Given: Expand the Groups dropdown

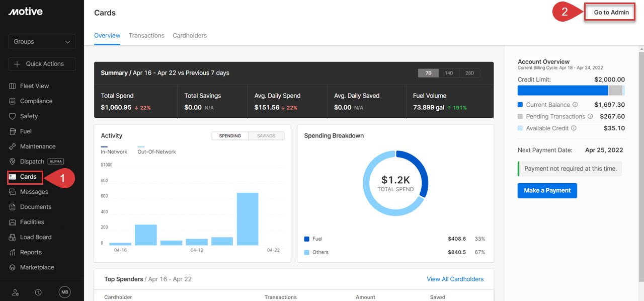Looking at the screenshot, I should 42,42.
